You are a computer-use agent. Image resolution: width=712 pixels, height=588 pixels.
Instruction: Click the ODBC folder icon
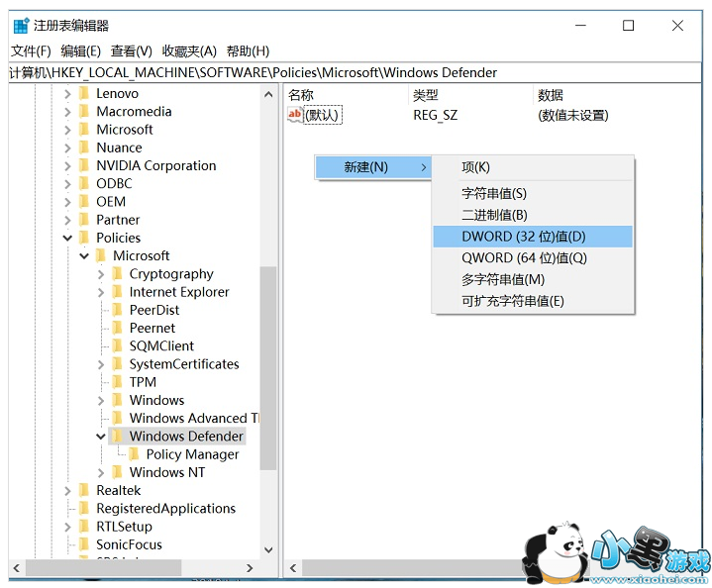click(x=84, y=183)
